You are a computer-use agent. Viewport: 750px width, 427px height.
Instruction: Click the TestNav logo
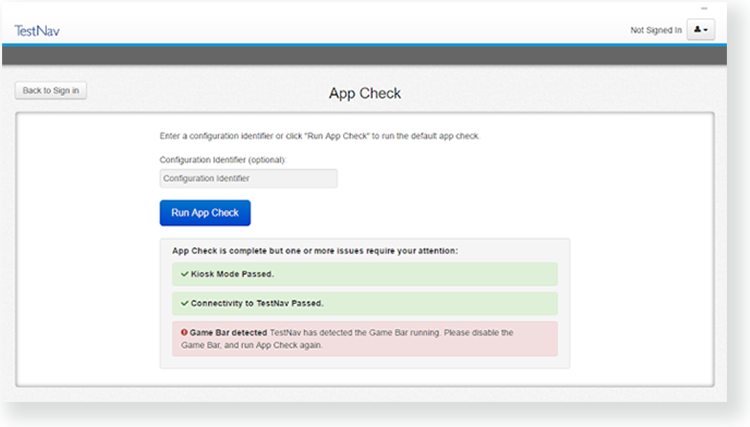tap(37, 30)
